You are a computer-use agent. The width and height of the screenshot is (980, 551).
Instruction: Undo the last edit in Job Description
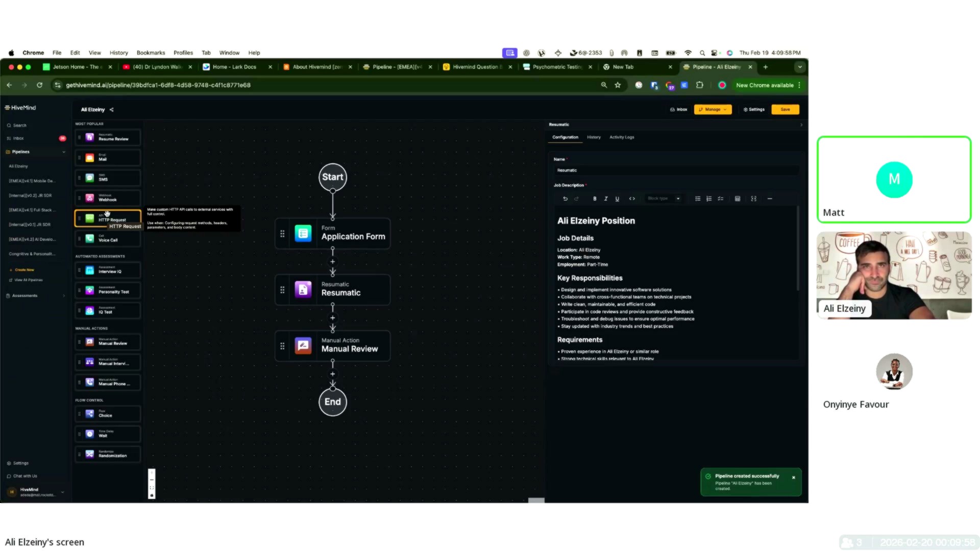tap(565, 198)
